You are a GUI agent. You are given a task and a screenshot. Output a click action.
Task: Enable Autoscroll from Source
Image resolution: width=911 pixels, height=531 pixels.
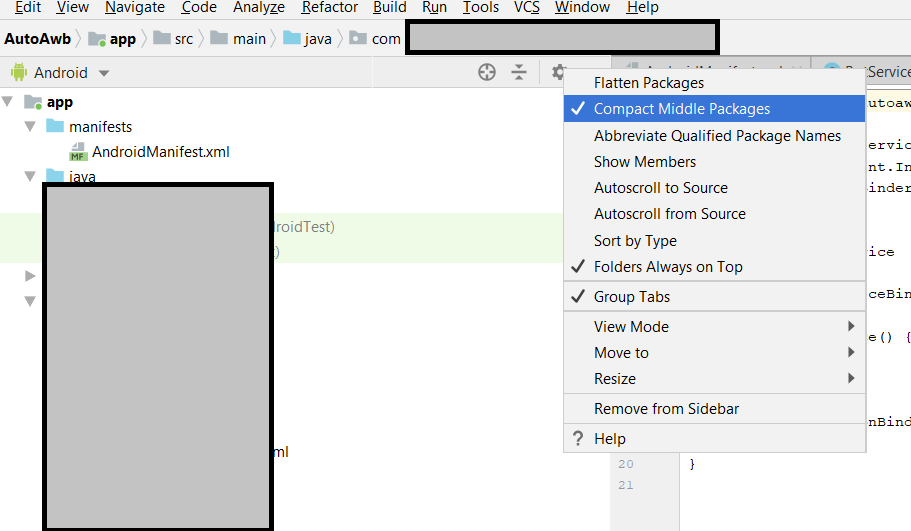(x=715, y=214)
